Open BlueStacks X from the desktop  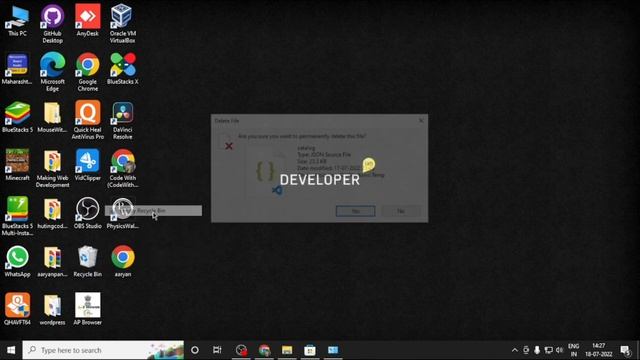coord(122,69)
